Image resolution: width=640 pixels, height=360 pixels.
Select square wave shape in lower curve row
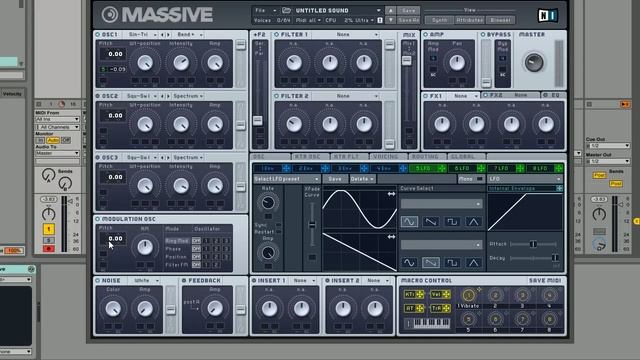452,262
